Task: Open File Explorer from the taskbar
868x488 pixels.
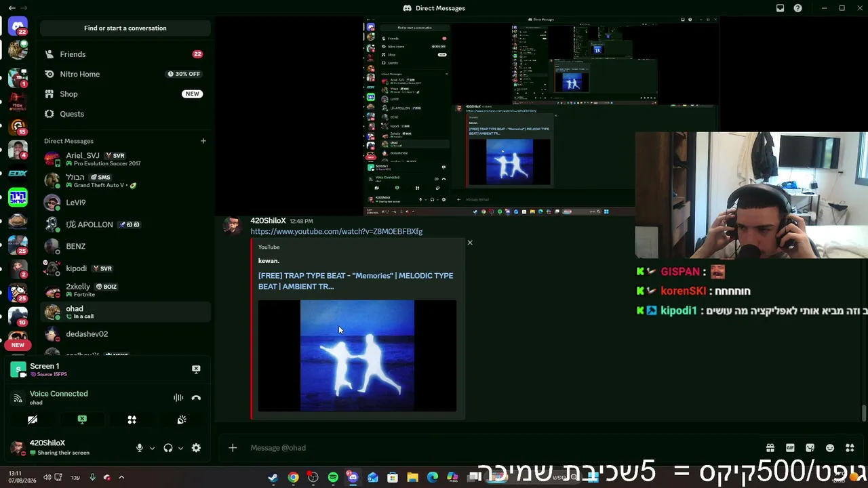Action: 412,478
